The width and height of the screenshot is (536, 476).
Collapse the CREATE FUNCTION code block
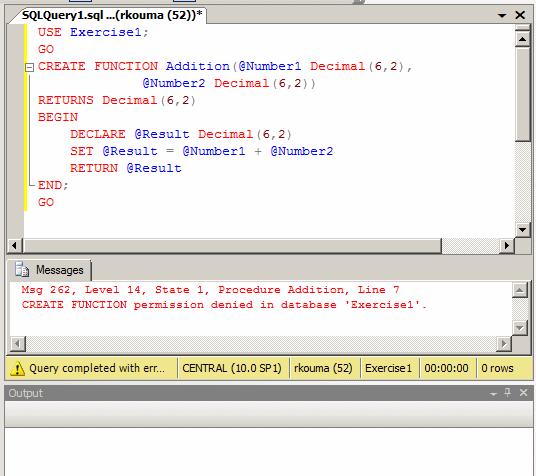click(x=29, y=67)
